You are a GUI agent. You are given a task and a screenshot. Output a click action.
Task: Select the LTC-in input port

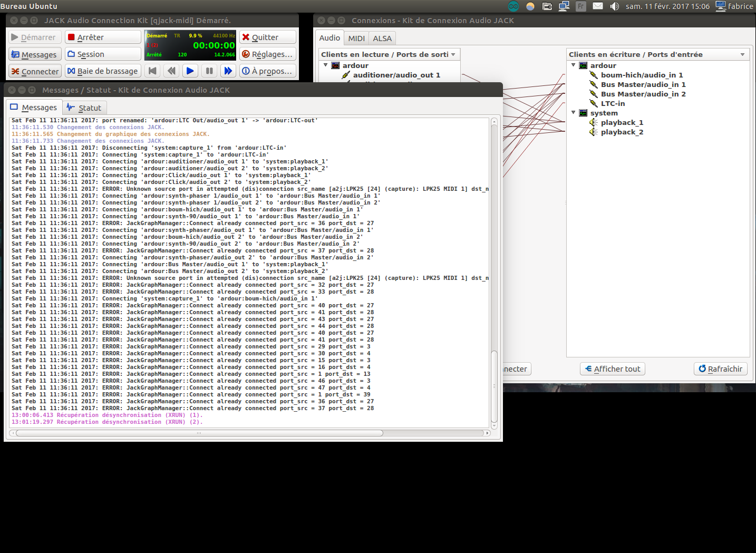(x=613, y=103)
